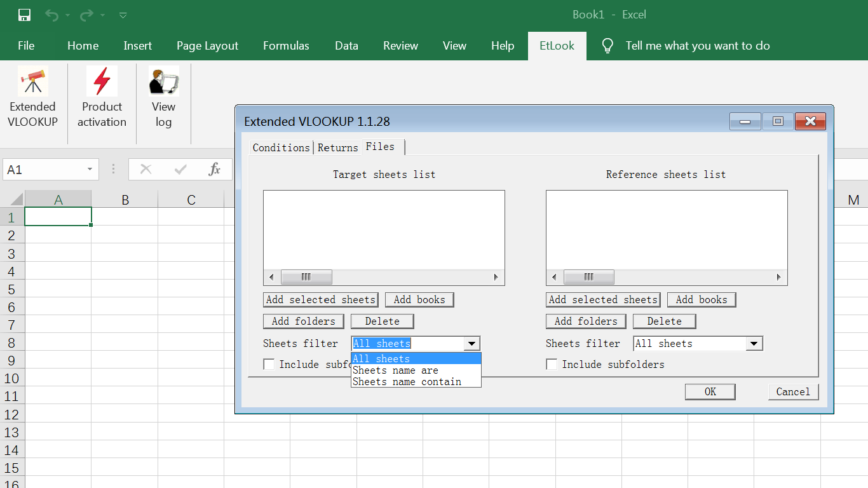The image size is (868, 488).
Task: Click Add selected sheets for Target list
Action: tap(321, 300)
